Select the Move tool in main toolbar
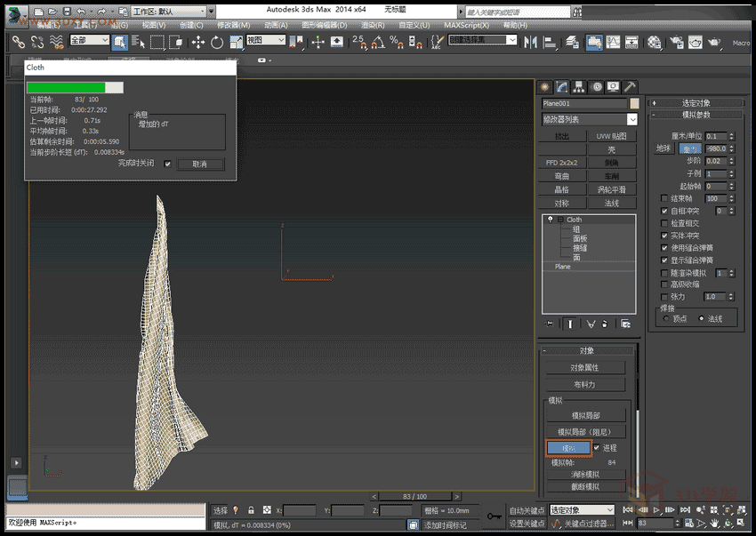 (197, 42)
